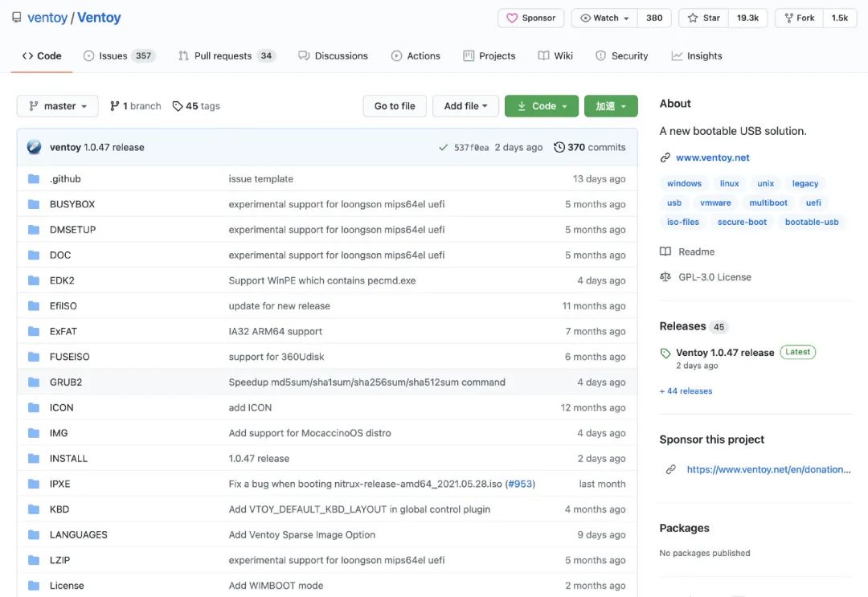
Task: Open the master branch selector dropdown
Action: click(58, 106)
